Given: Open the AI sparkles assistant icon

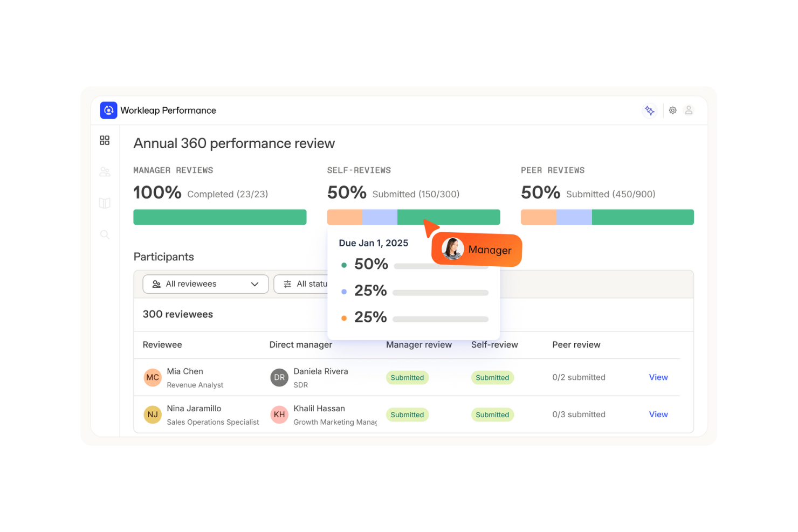Looking at the screenshot, I should coord(650,110).
